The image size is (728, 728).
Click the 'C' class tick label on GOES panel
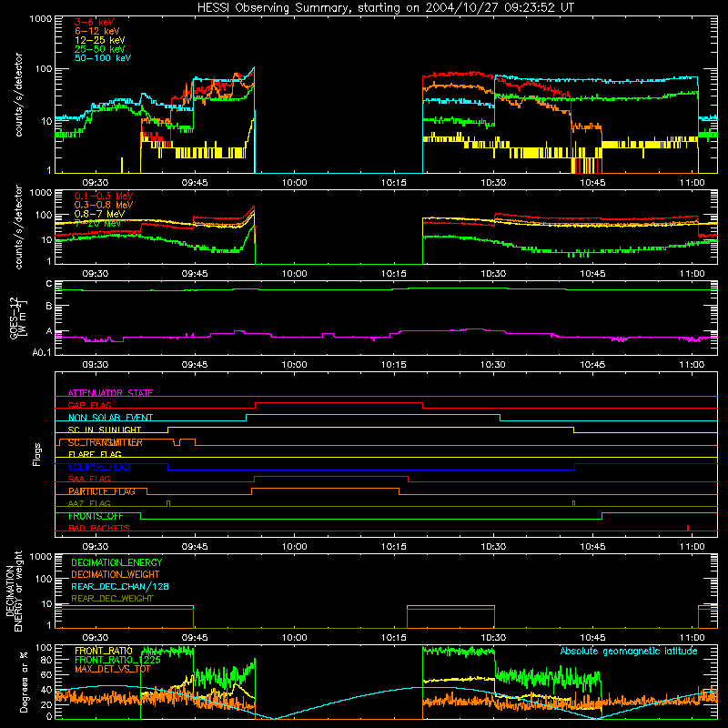(x=49, y=284)
